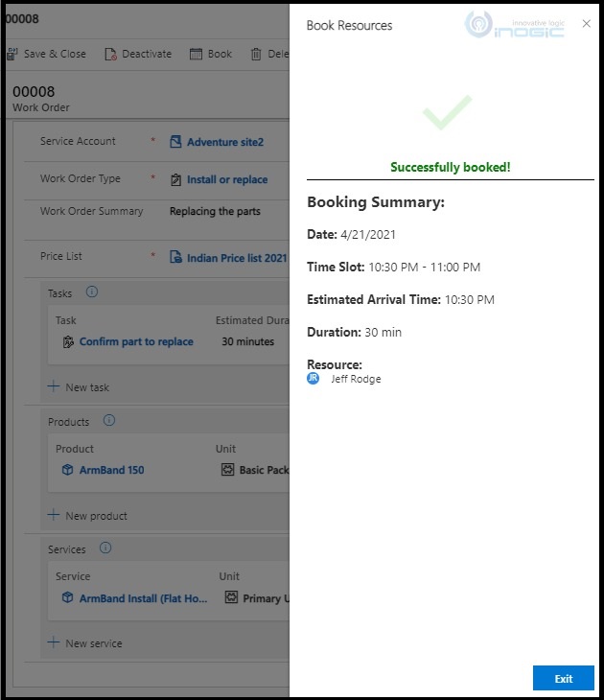This screenshot has height=700, width=604.
Task: Click the Delete trash icon
Action: pyautogui.click(x=256, y=54)
